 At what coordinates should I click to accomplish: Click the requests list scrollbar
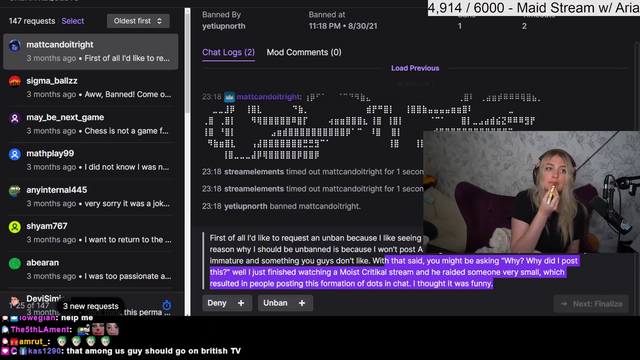click(x=187, y=61)
